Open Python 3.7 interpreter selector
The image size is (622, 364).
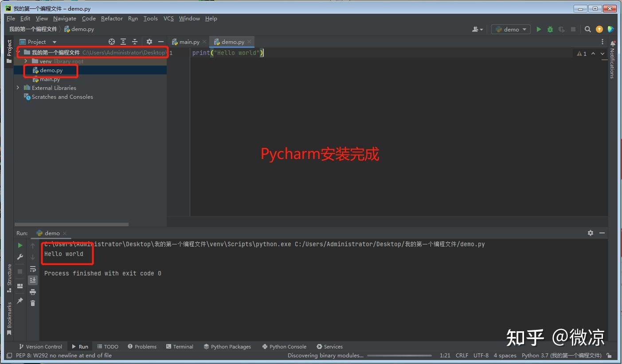tap(562, 356)
